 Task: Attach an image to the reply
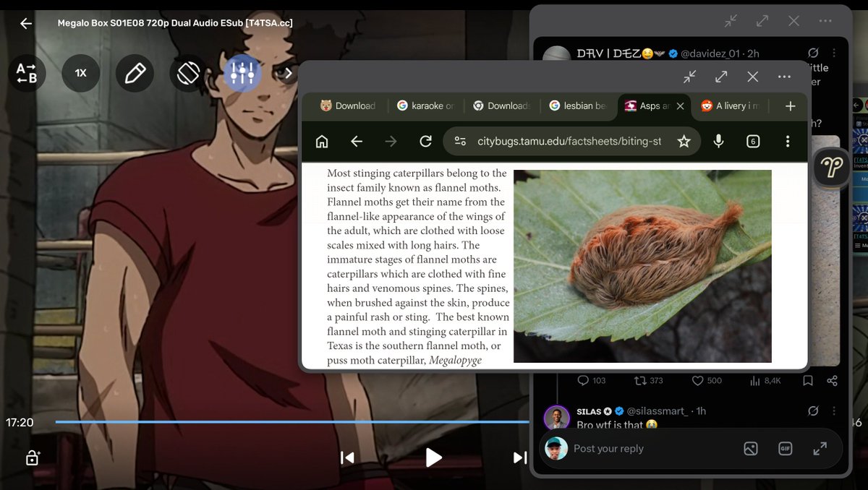click(751, 449)
